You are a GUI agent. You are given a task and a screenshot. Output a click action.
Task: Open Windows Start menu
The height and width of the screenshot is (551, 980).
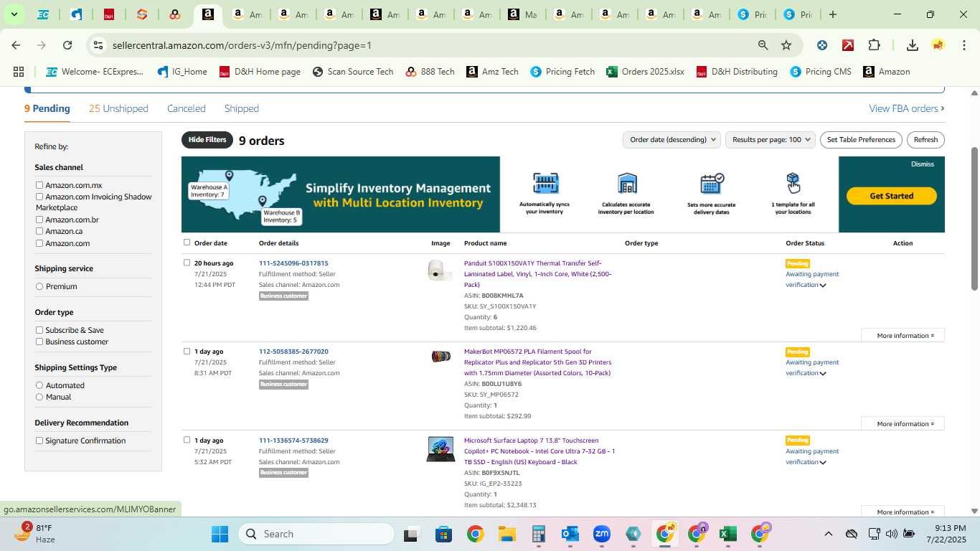pos(220,534)
